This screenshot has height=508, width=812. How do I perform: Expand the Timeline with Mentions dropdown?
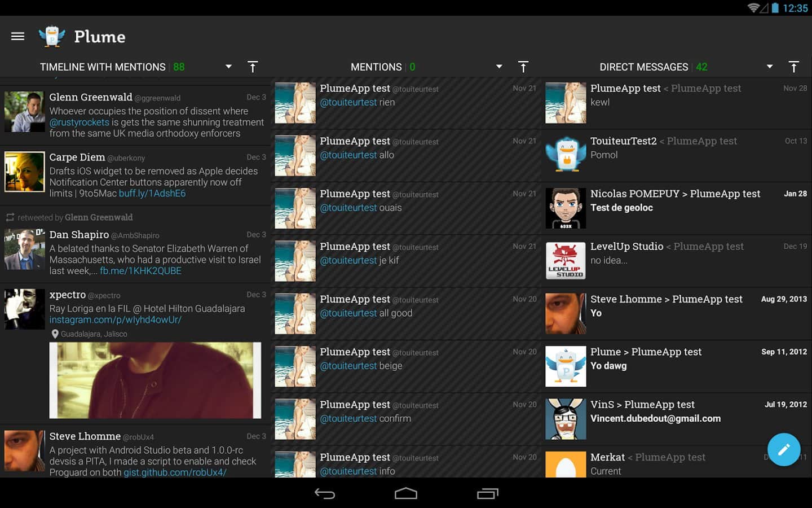click(x=228, y=67)
